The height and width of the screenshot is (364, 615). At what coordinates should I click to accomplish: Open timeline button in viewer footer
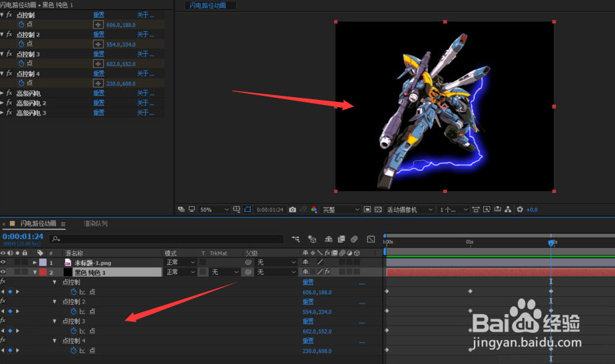click(x=498, y=210)
